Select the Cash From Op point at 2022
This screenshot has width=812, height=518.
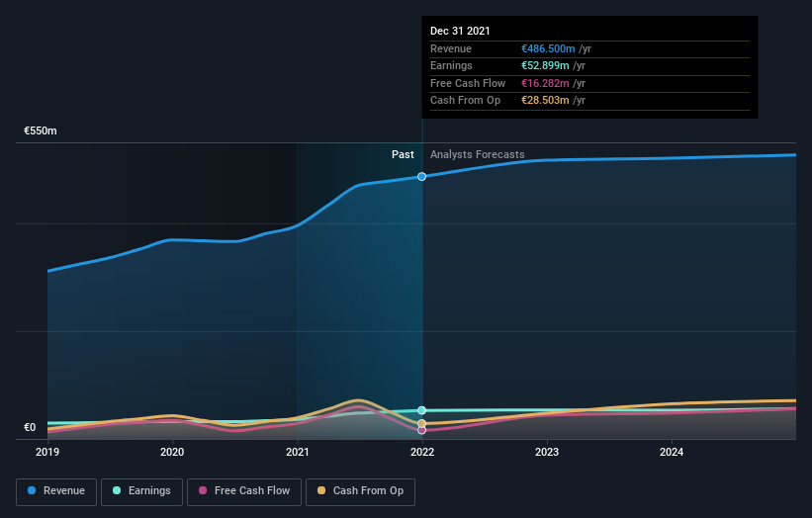pos(422,424)
